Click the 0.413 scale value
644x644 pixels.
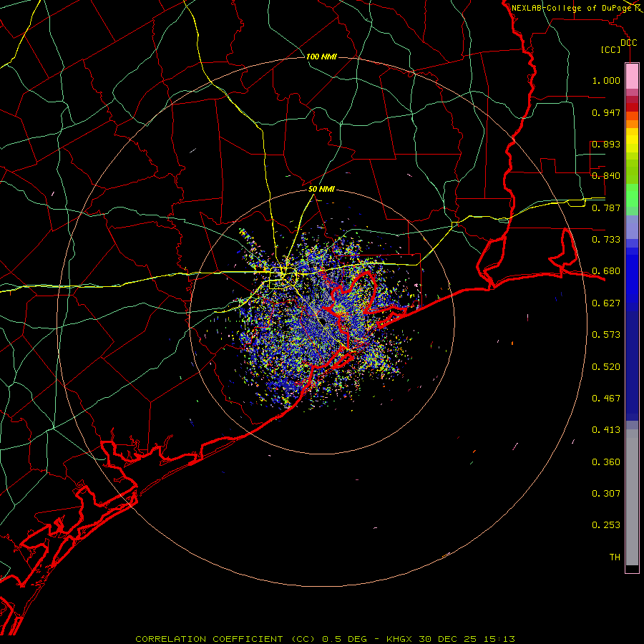606,430
